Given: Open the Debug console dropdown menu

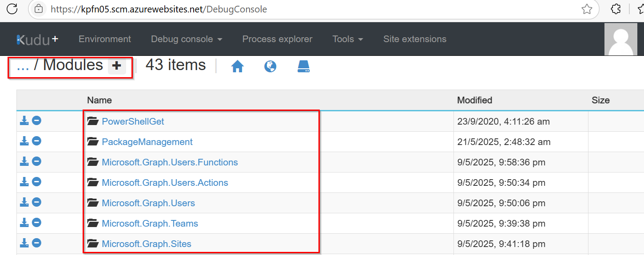Looking at the screenshot, I should pos(187,39).
